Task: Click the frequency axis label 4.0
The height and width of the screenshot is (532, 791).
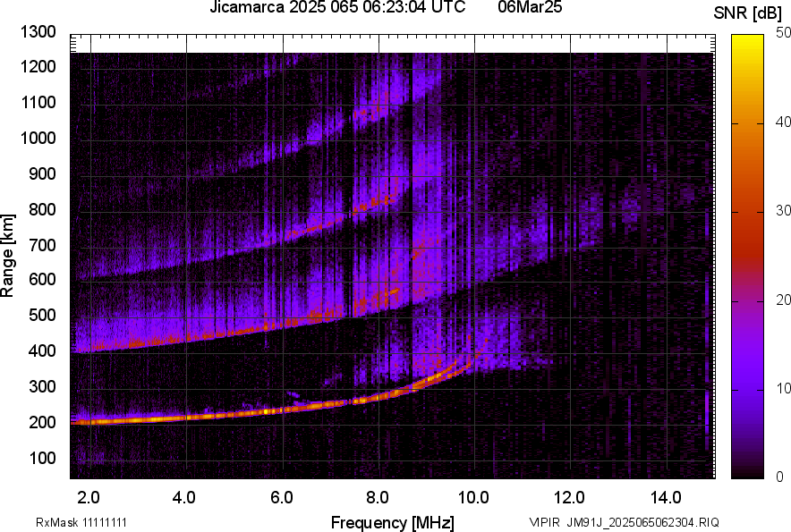Action: click(x=184, y=498)
